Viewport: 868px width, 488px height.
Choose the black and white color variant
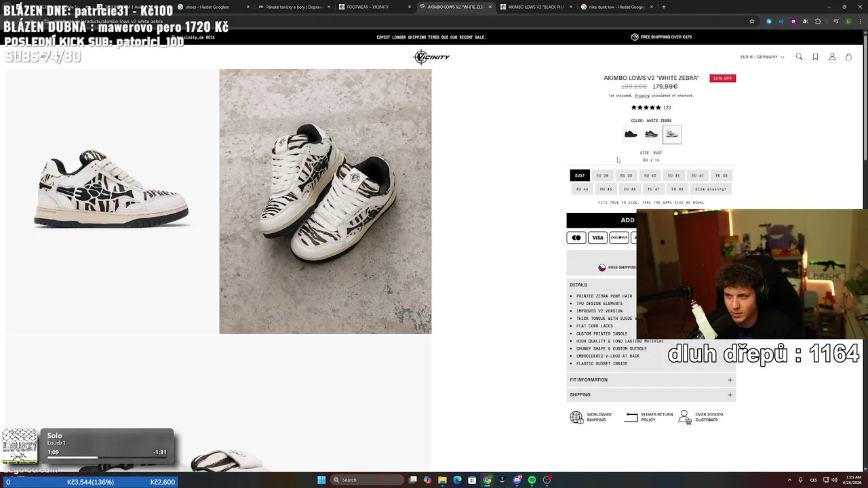coord(651,134)
